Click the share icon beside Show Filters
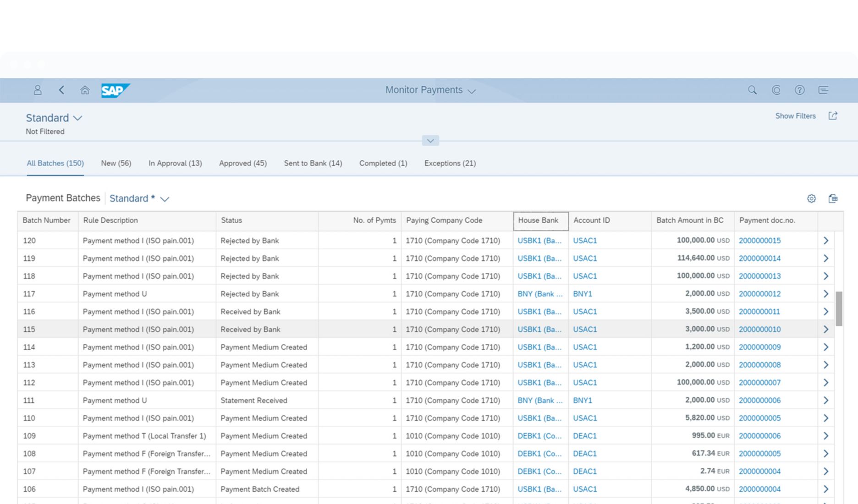Viewport: 858px width, 504px height. coord(833,116)
